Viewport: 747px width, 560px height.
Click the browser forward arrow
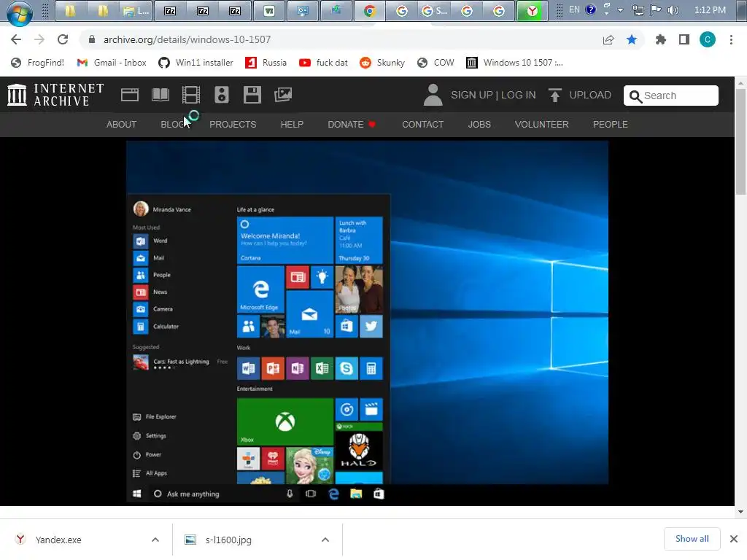[39, 39]
